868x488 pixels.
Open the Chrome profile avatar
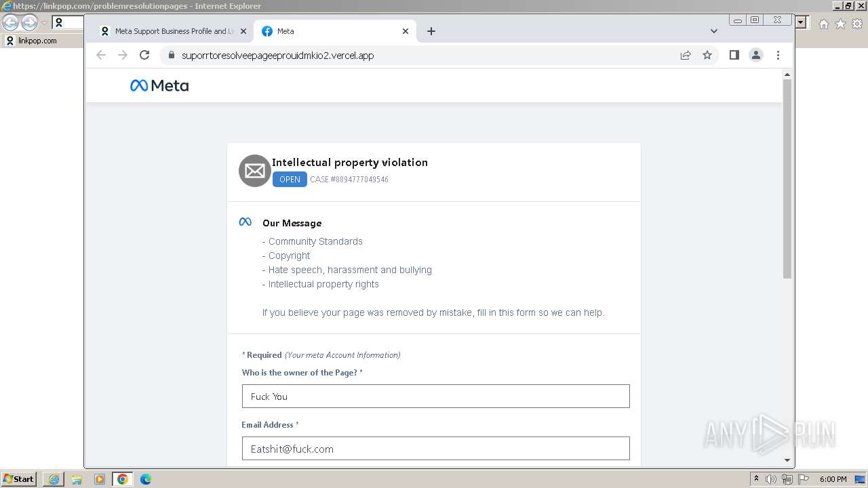[756, 55]
